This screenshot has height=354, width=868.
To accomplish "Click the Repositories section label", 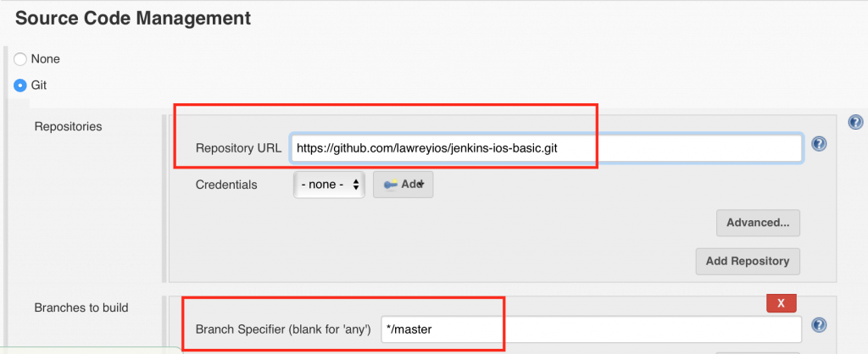I will [68, 126].
